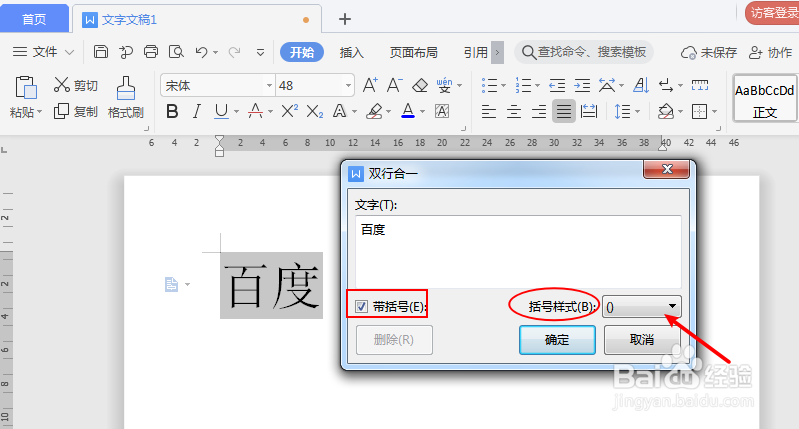The height and width of the screenshot is (429, 799).
Task: Switch to 插入 ribbon tab
Action: coord(352,52)
